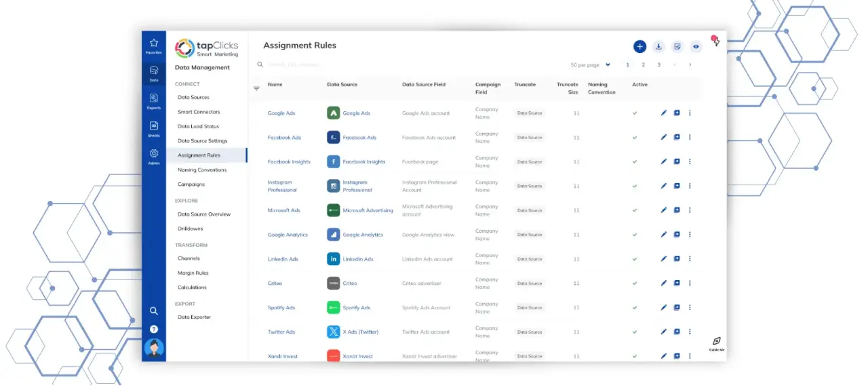Toggle Active checkmark for Google Analytics
The height and width of the screenshot is (386, 868).
click(x=635, y=235)
